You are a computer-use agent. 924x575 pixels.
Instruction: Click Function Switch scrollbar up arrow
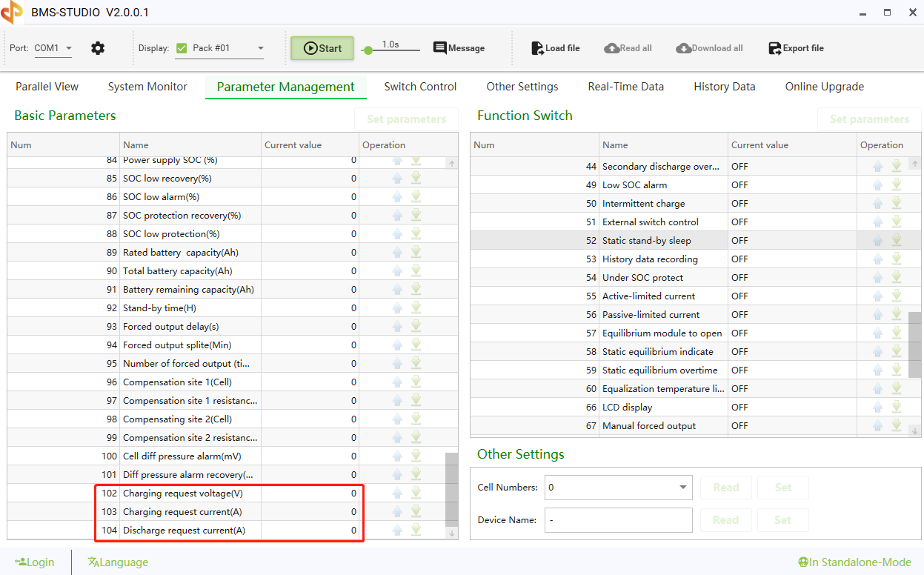[x=915, y=164]
